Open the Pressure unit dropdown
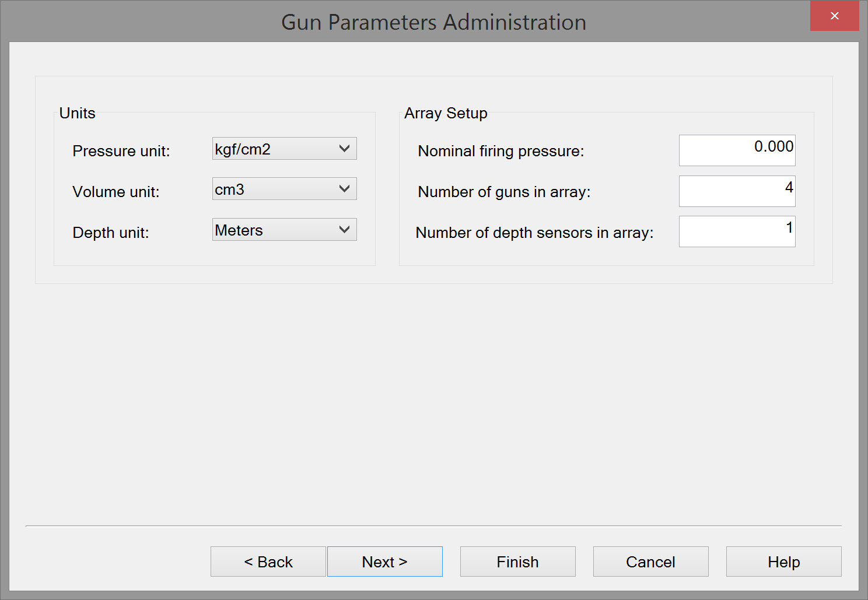This screenshot has height=600, width=868. (x=285, y=149)
